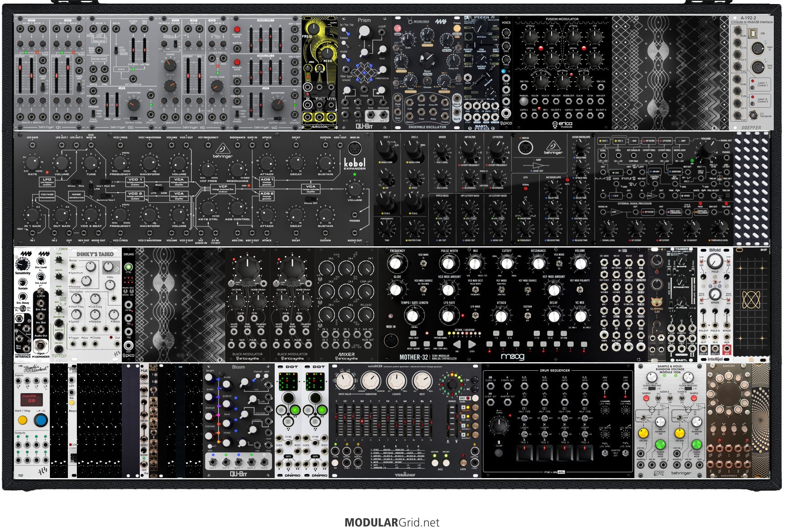The image size is (785, 532).
Task: Click the Melody dice button on meloDICER
Action: pos(446,463)
